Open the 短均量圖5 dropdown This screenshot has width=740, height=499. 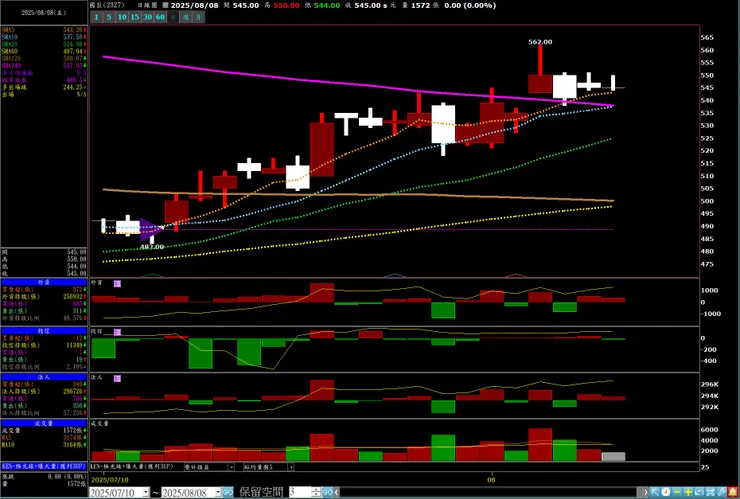click(291, 467)
